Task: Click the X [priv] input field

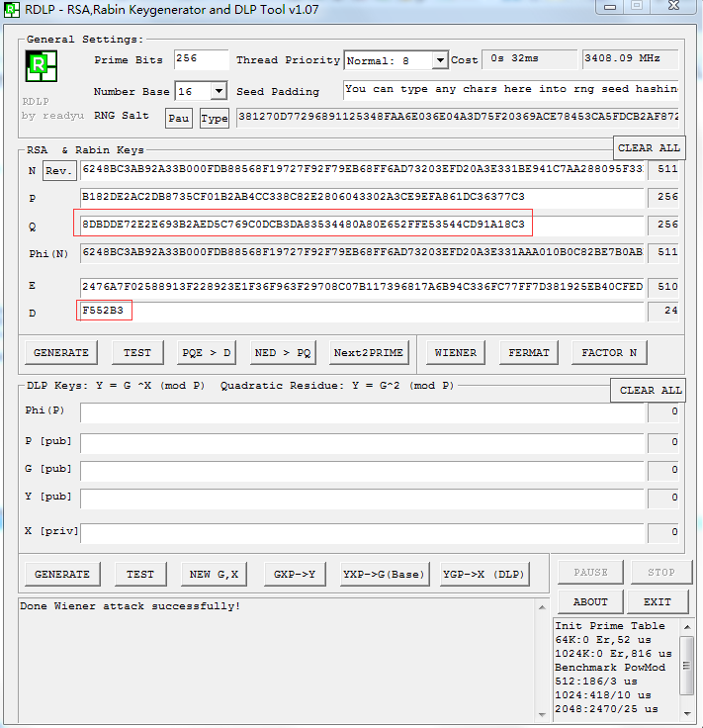Action: [x=363, y=533]
